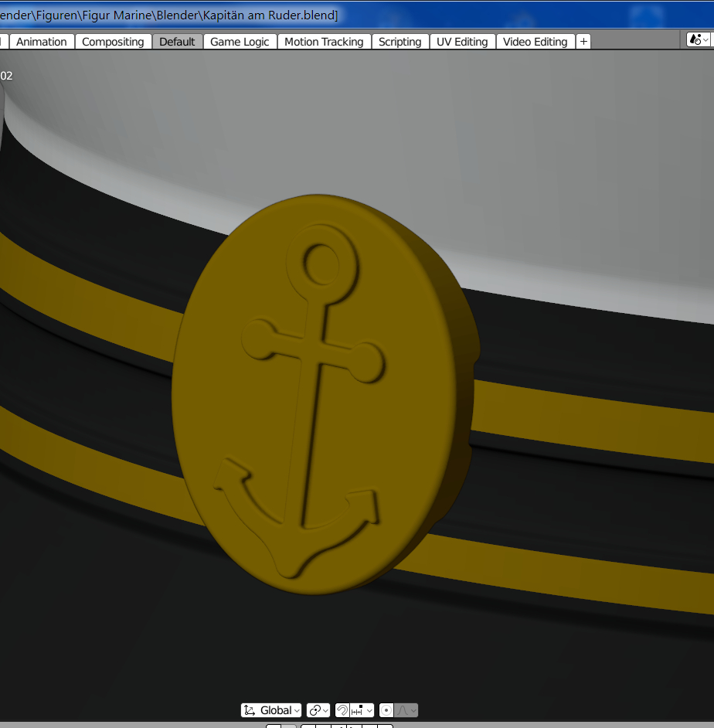Select the Default workspace tab
714x728 pixels.
[177, 42]
